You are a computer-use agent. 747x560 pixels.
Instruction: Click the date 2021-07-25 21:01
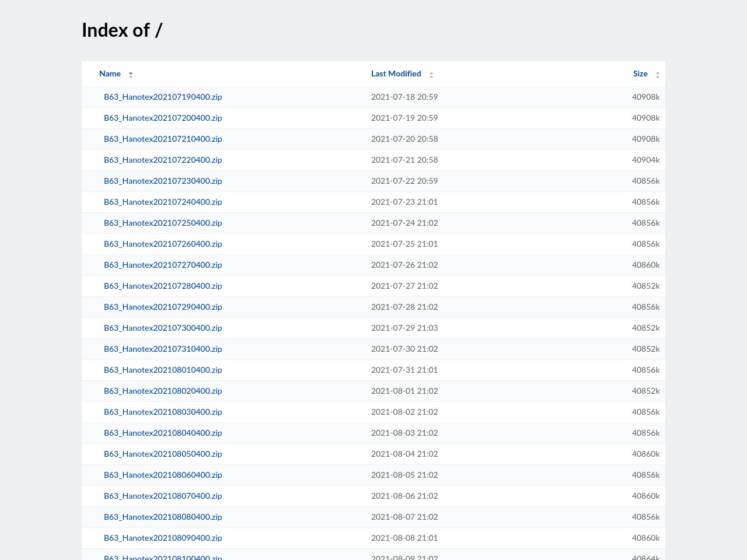(404, 244)
